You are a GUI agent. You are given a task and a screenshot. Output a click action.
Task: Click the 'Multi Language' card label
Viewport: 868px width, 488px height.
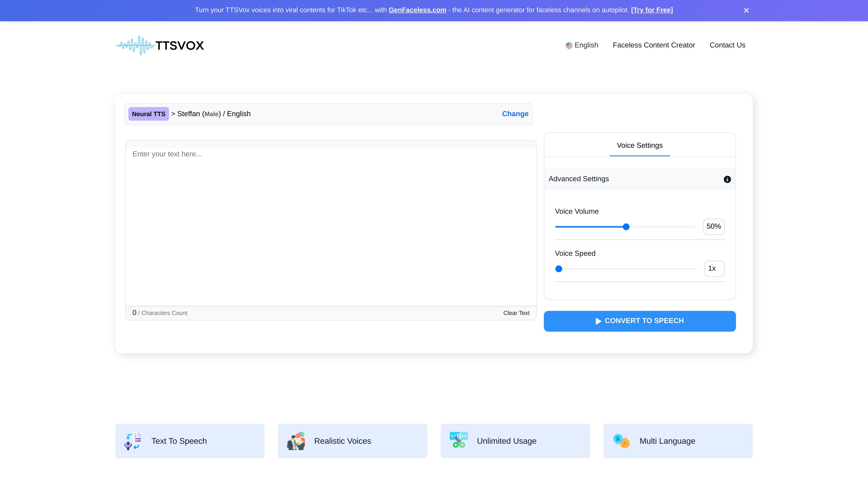667,441
